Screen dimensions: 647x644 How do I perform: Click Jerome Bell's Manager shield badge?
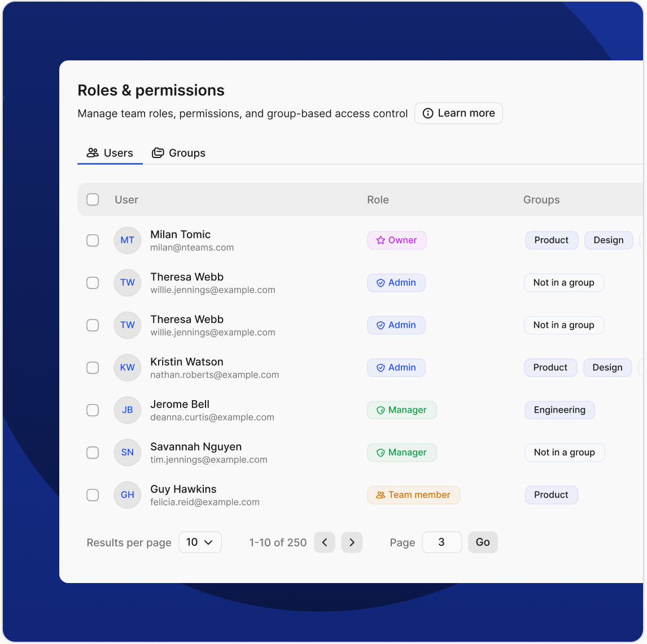point(401,410)
